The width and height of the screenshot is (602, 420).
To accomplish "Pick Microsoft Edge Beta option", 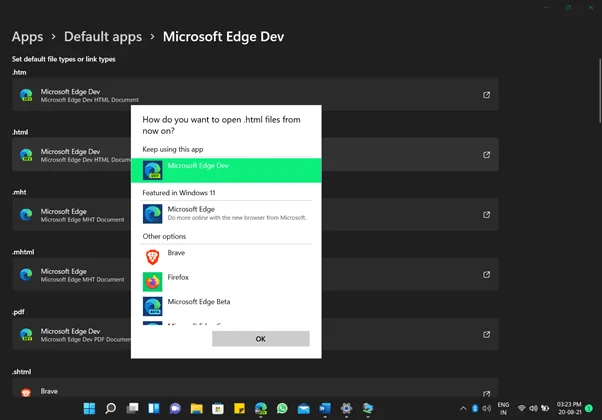I will (x=226, y=306).
